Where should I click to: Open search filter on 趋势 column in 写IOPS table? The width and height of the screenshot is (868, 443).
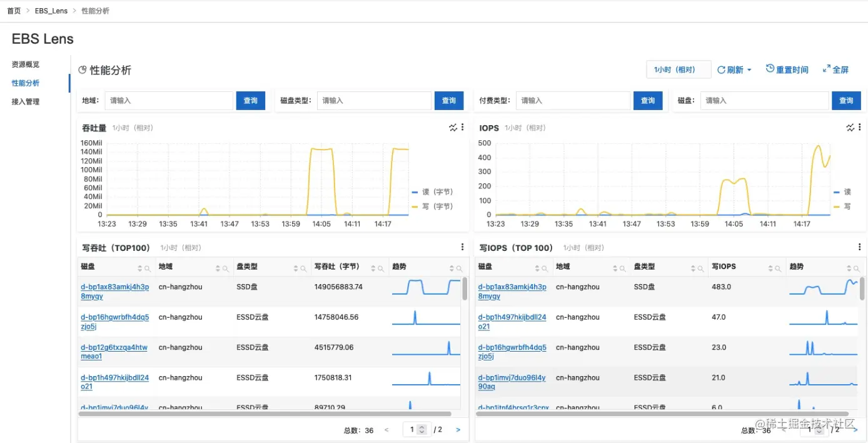click(856, 268)
